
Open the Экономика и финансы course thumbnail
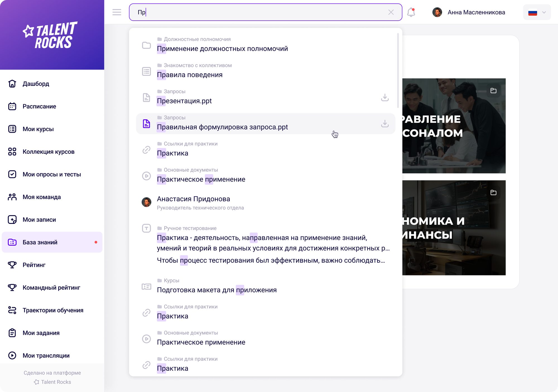pos(454,228)
